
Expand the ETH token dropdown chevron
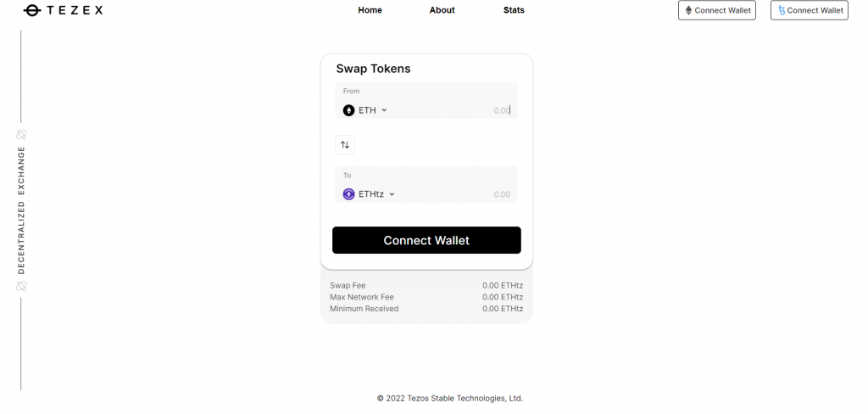tap(384, 110)
